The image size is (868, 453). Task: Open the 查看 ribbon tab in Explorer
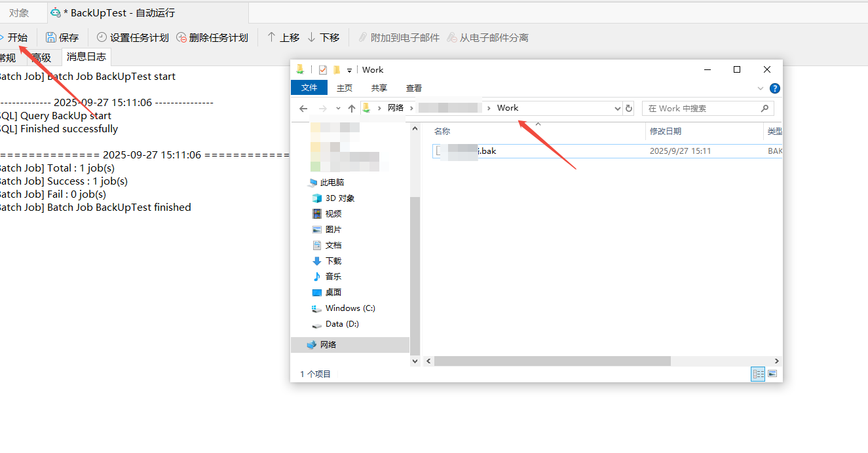coord(414,88)
